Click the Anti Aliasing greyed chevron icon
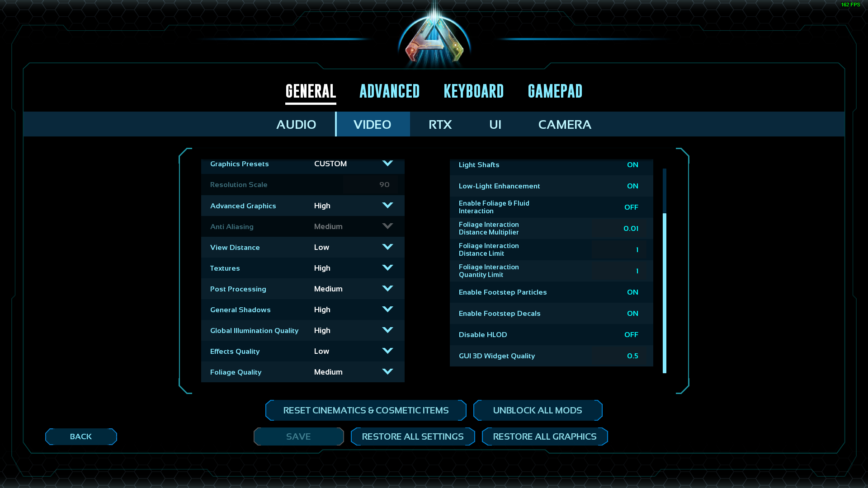The image size is (868, 488). [387, 226]
